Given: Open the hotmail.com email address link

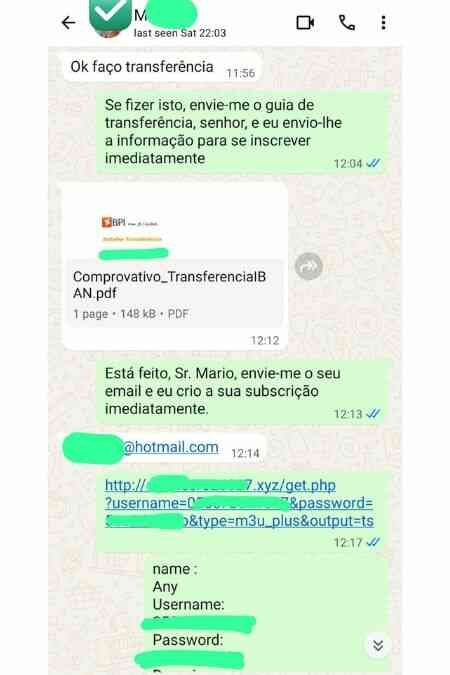Looking at the screenshot, I should pyautogui.click(x=171, y=447).
